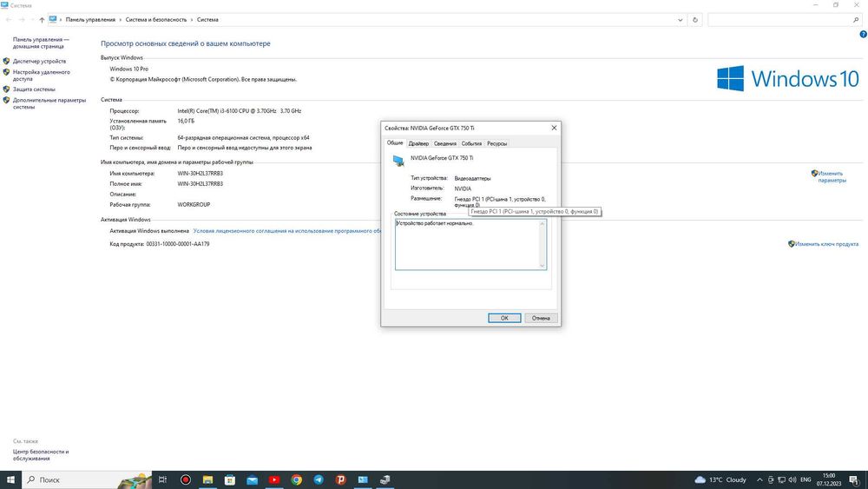The height and width of the screenshot is (489, 868).
Task: Select the Общие tab
Action: pyautogui.click(x=395, y=143)
